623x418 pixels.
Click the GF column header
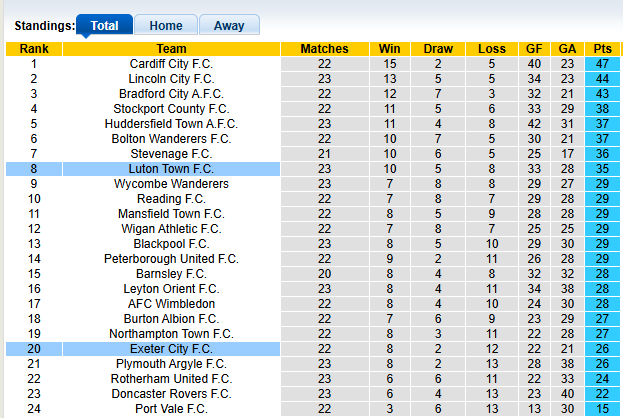tap(534, 49)
